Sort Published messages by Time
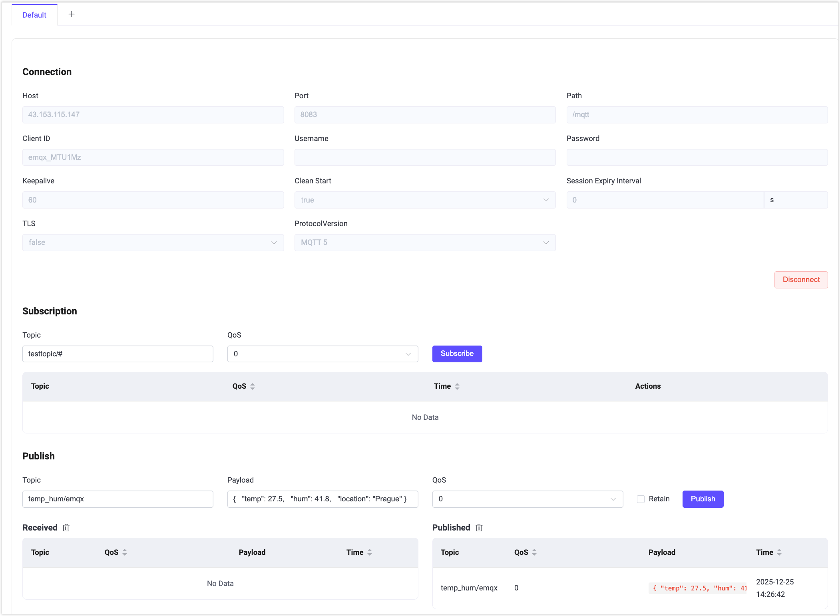Viewport: 840px width, 616px height. click(x=779, y=552)
